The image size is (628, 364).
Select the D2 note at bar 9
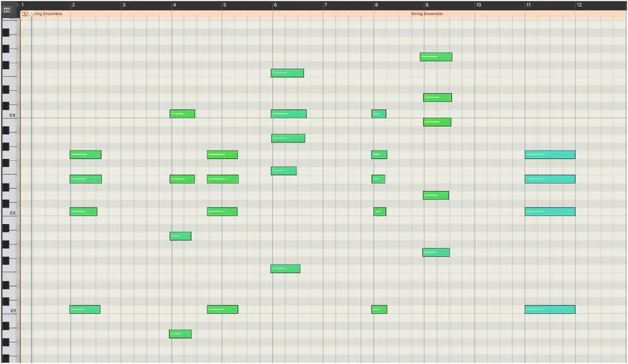(436, 195)
